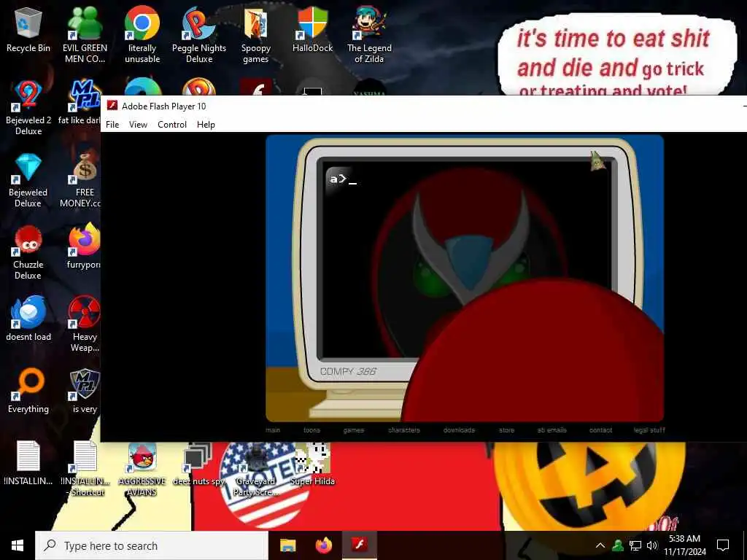747x560 pixels.
Task: Open the notification center icon
Action: pos(723,545)
